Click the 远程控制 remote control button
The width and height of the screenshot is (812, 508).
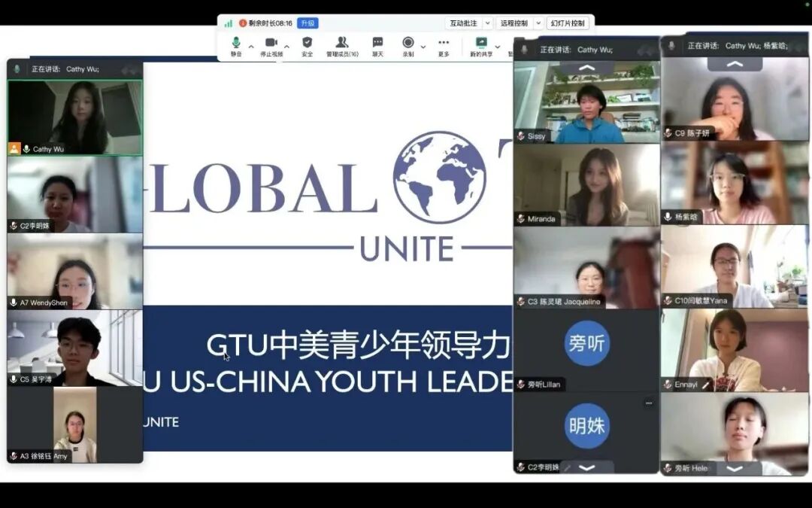click(514, 23)
